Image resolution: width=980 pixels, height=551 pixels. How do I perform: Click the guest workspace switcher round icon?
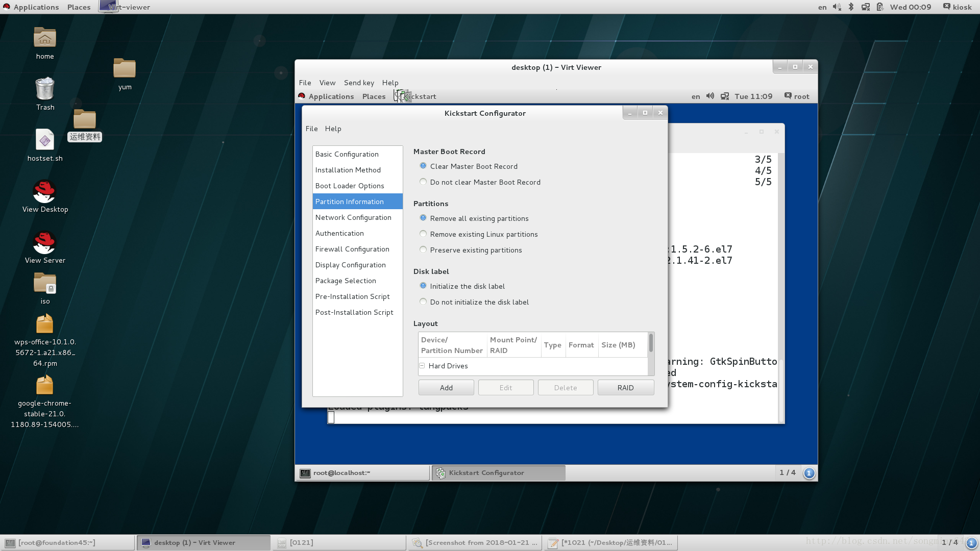(x=809, y=473)
